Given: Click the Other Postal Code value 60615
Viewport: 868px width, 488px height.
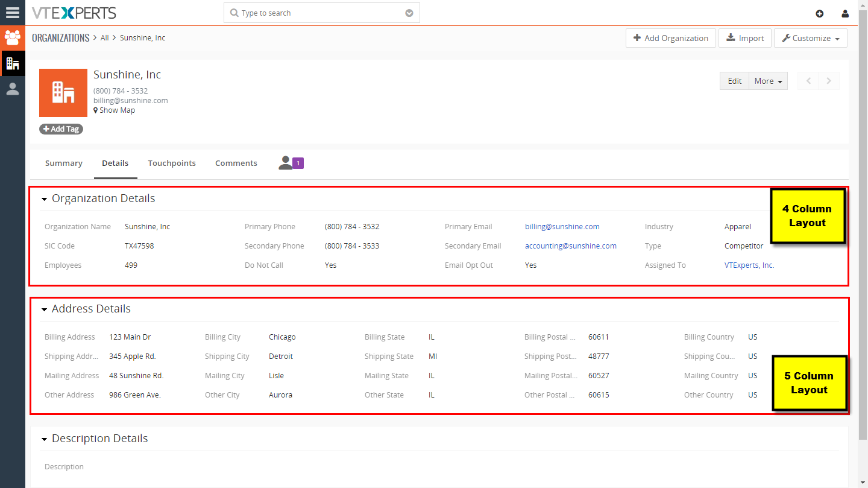Looking at the screenshot, I should [599, 395].
